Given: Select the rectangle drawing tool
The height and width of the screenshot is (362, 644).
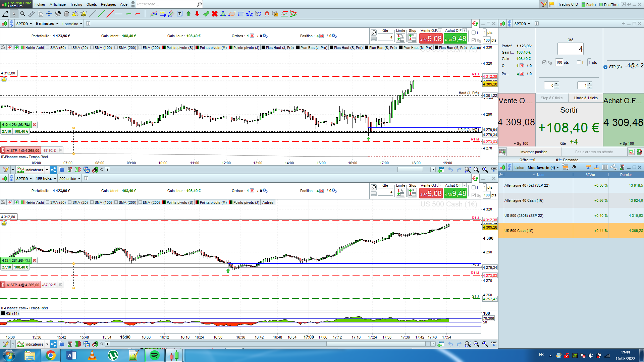Looking at the screenshot, I should coord(241,14).
